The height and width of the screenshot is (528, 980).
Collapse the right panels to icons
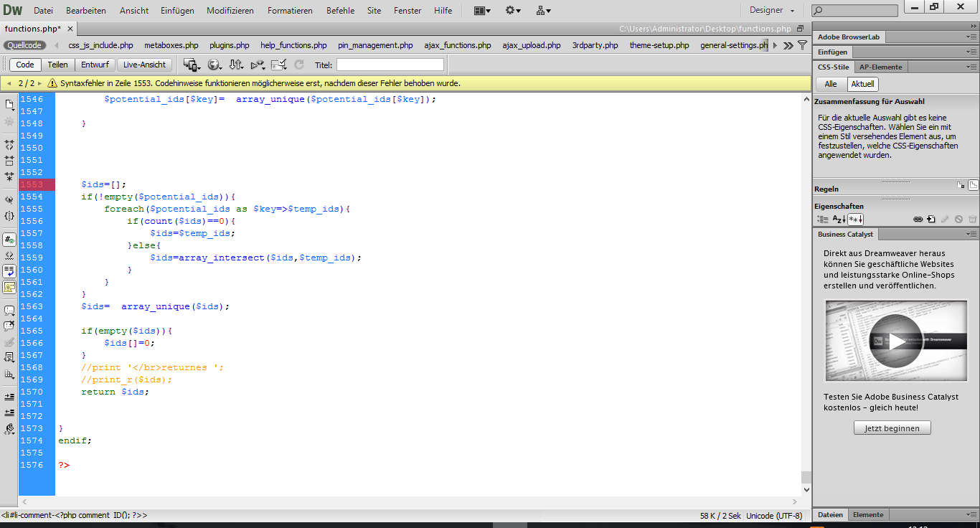(972, 25)
